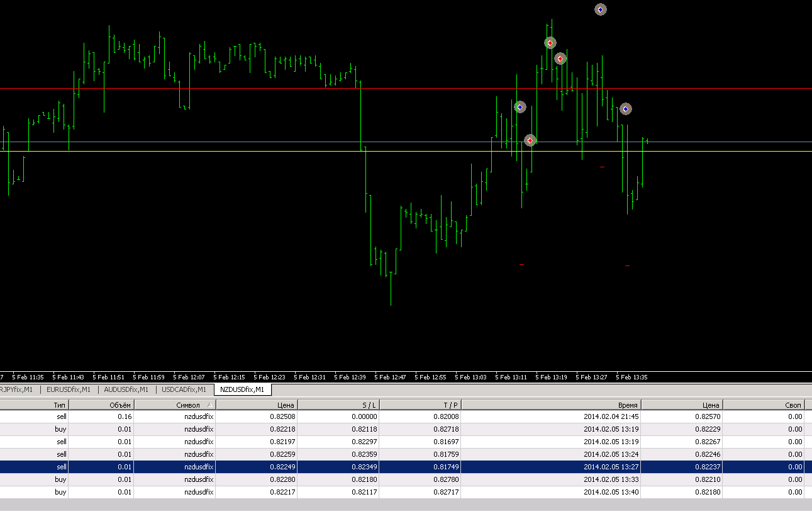This screenshot has height=514, width=812.
Task: Click the S / L column header
Action: [338, 405]
